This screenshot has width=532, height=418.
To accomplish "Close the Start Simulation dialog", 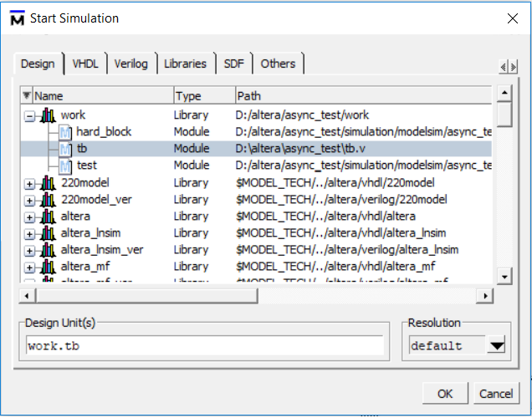I will click(x=513, y=18).
